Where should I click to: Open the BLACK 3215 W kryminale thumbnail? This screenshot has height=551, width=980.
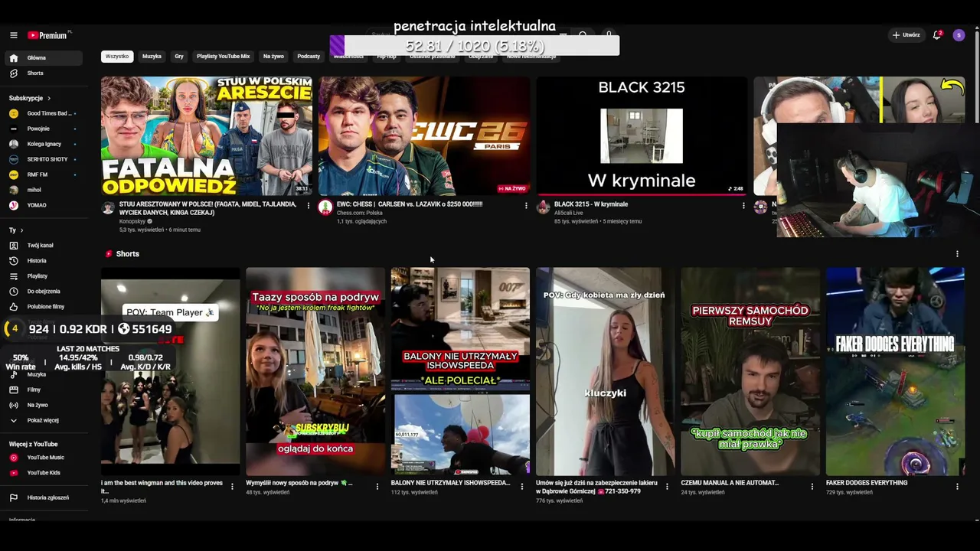click(642, 136)
